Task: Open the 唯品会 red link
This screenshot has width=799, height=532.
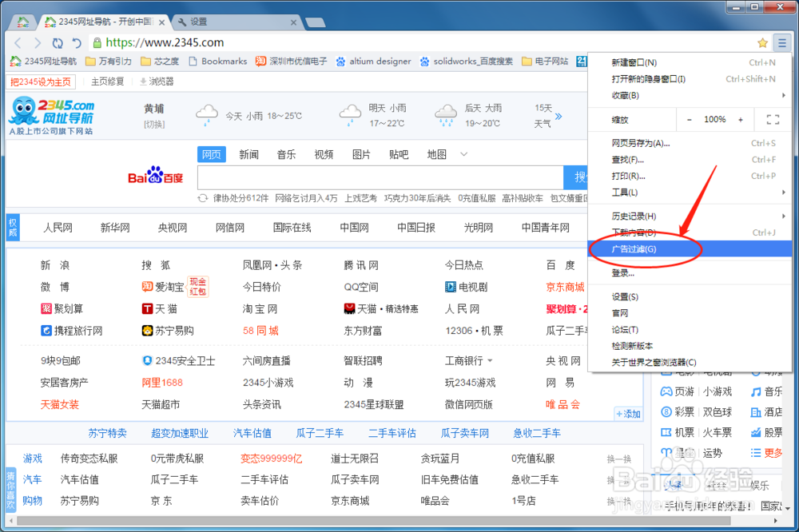Action: 562,405
